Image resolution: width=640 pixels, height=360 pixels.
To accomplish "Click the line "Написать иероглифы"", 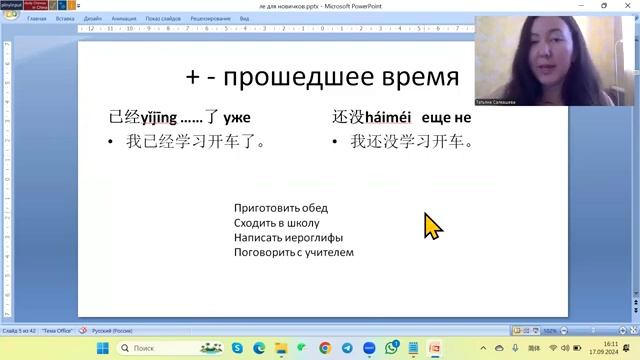I will click(x=289, y=238).
